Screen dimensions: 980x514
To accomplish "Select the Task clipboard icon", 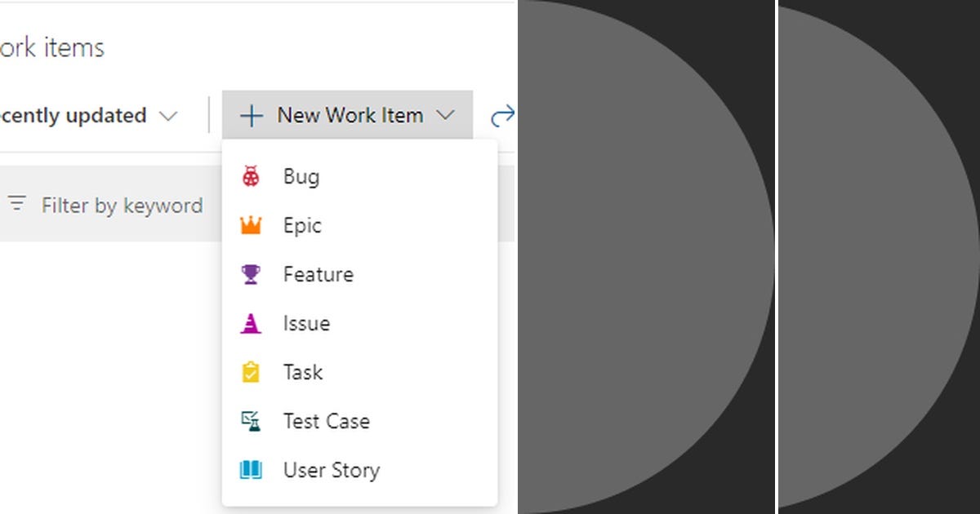I will pos(249,372).
